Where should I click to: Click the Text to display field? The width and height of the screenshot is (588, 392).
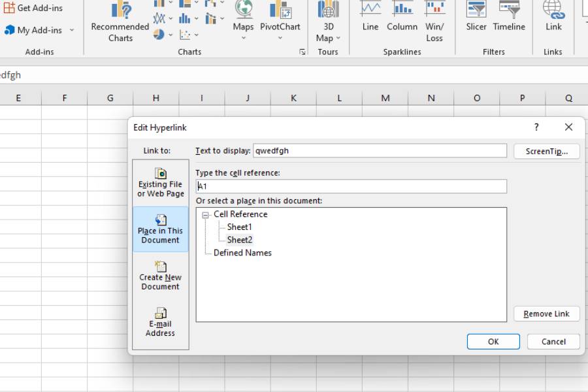click(380, 151)
